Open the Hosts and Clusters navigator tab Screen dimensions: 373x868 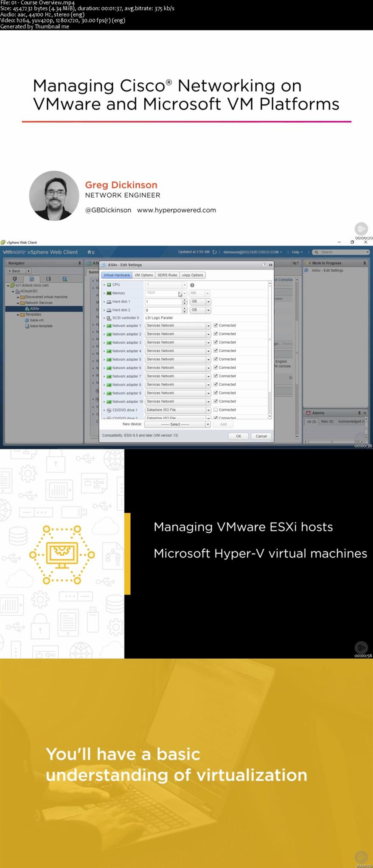(15, 279)
